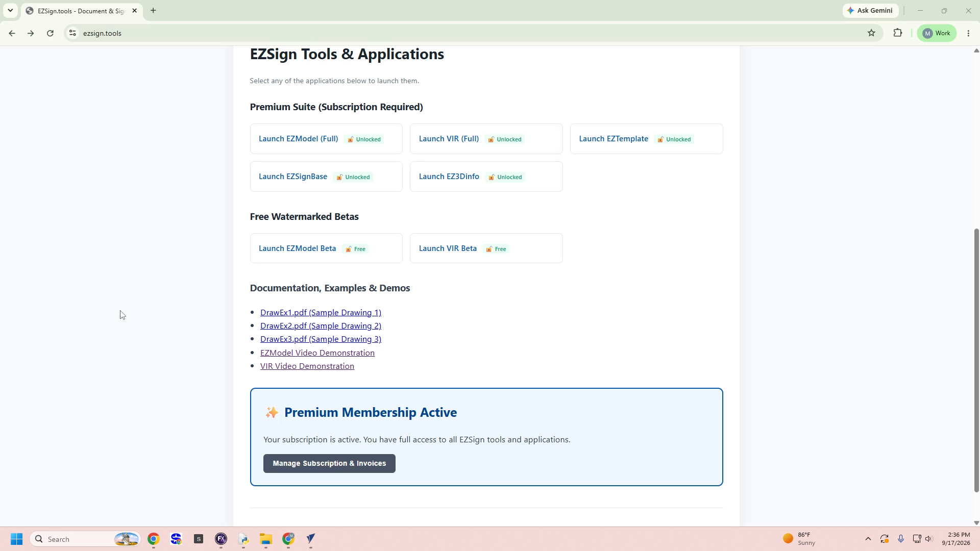Go forward in browser history
Image resolution: width=980 pixels, height=551 pixels.
31,33
